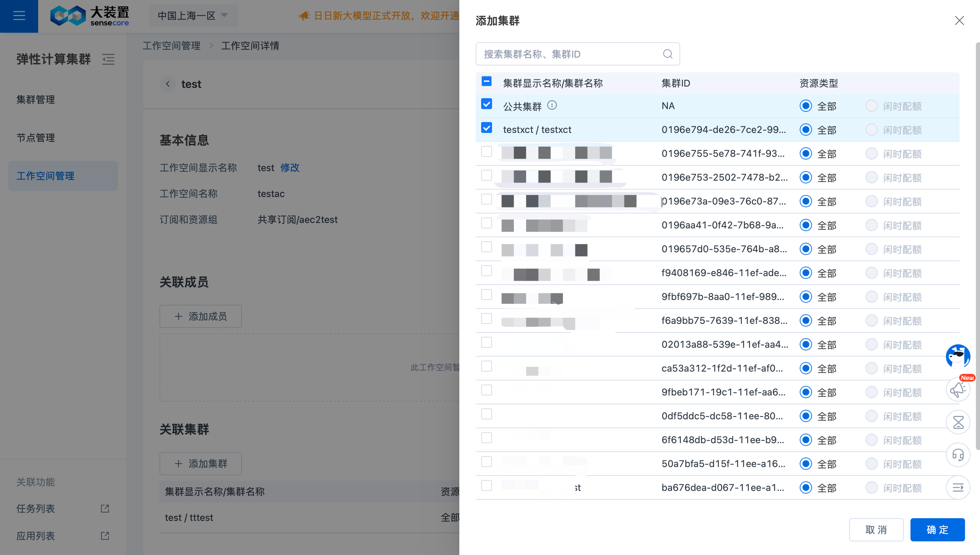980x555 pixels.
Task: Click cluster ID 0196e794-de26-7ce2-99...
Action: 724,130
